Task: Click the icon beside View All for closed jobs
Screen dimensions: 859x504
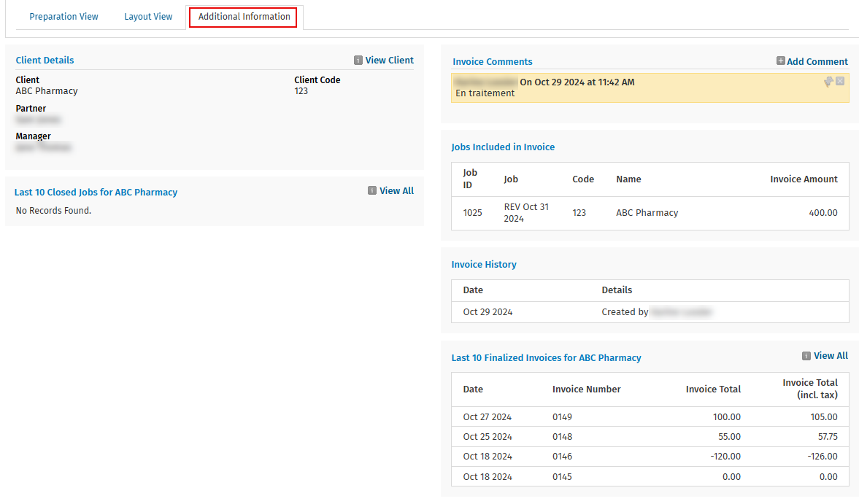Action: (x=372, y=190)
